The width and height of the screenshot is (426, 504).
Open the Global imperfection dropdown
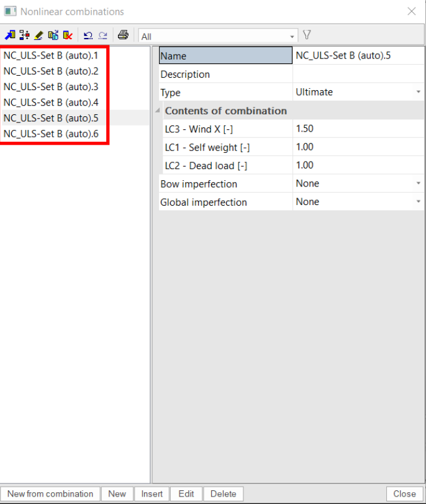[419, 201]
